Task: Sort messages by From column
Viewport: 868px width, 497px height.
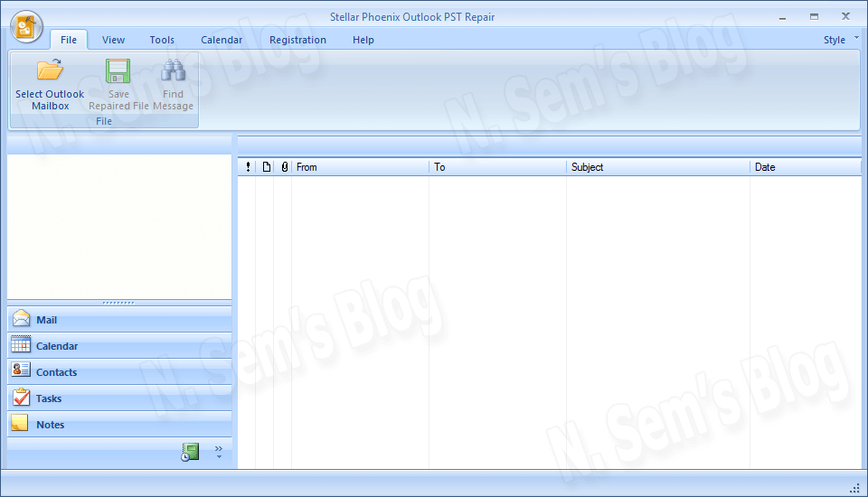Action: tap(360, 167)
